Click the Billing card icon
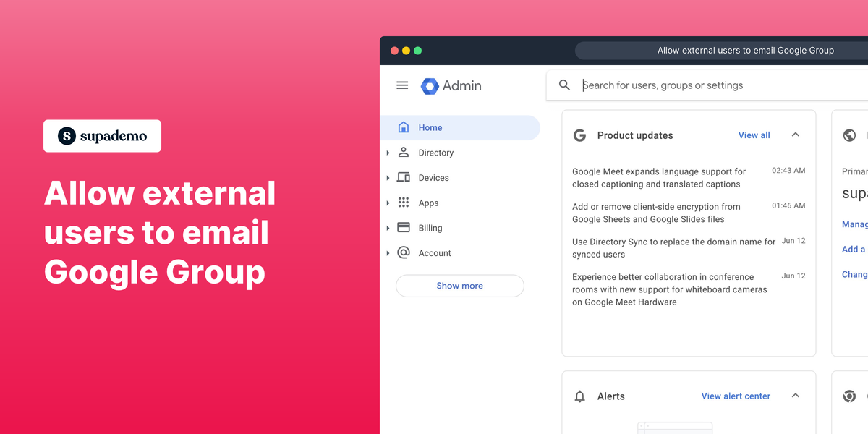868x434 pixels. click(404, 227)
